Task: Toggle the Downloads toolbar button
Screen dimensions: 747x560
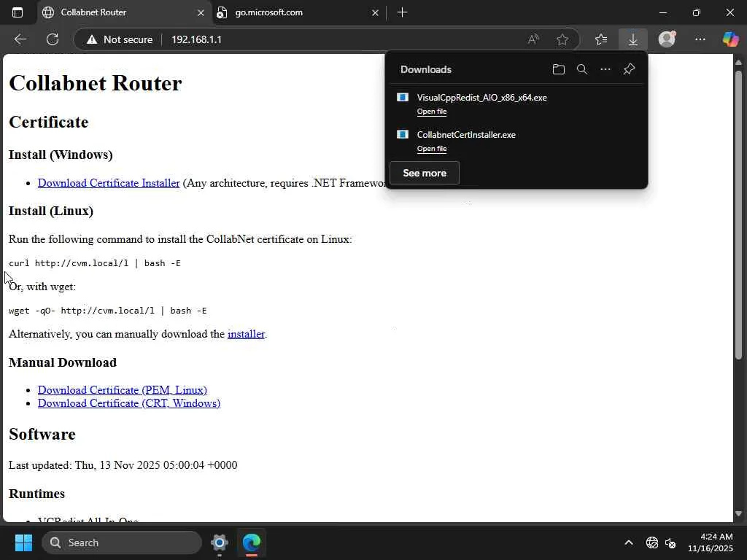Action: 632,39
